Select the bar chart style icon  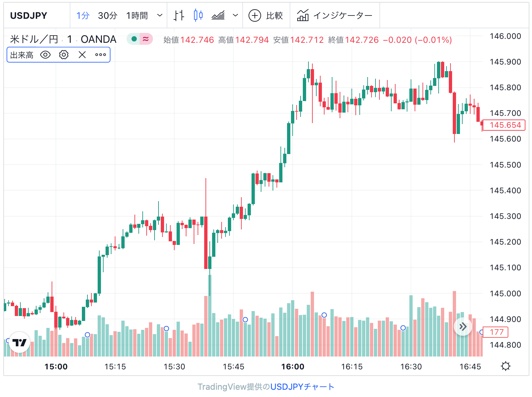[x=179, y=15]
